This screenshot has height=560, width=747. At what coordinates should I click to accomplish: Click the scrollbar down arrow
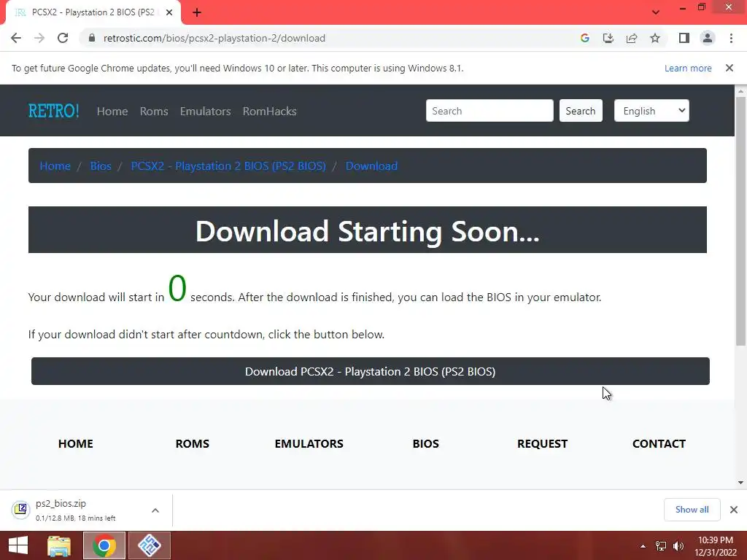click(x=740, y=483)
